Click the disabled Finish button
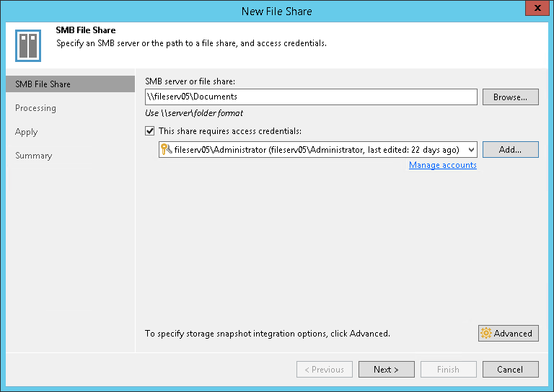 coord(449,369)
